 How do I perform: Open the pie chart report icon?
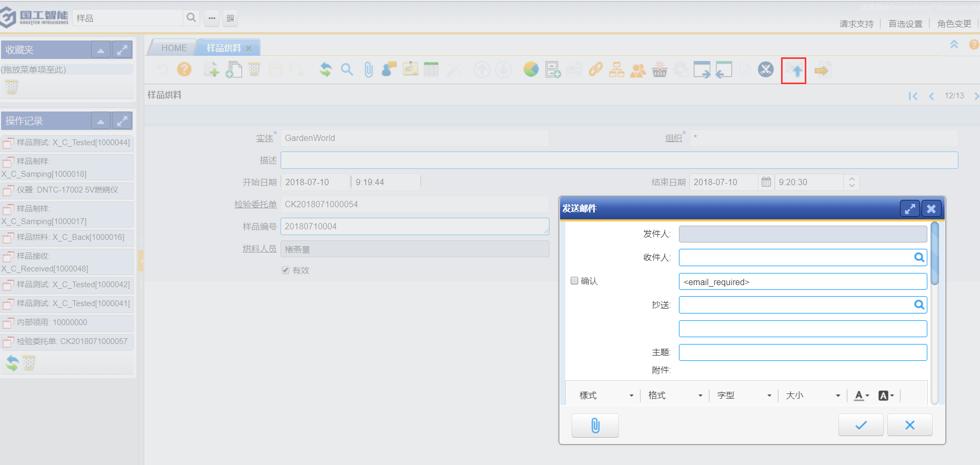tap(531, 69)
